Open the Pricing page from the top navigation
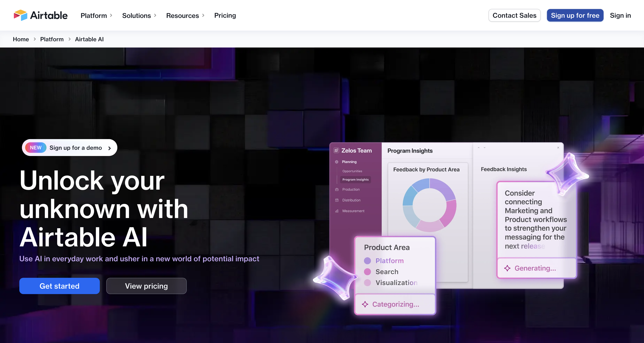644x343 pixels. point(225,15)
